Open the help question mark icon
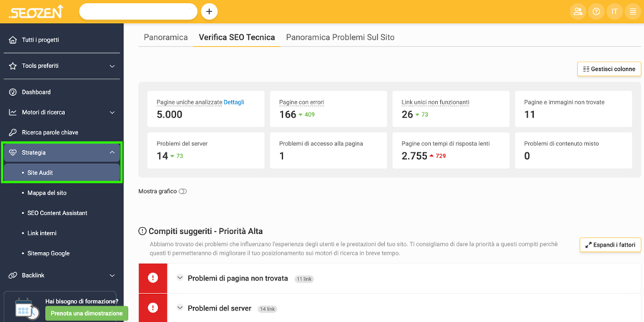Viewport: 644px width, 322px height. [596, 11]
